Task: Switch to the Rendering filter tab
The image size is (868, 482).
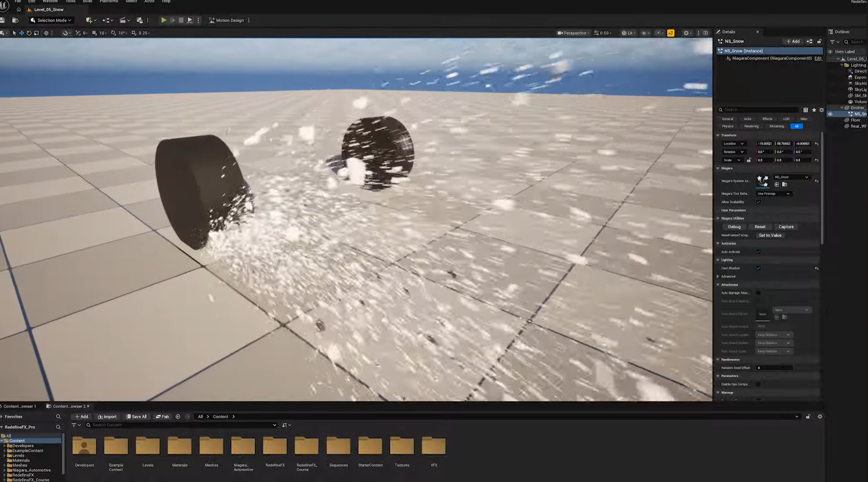Action: 751,126
